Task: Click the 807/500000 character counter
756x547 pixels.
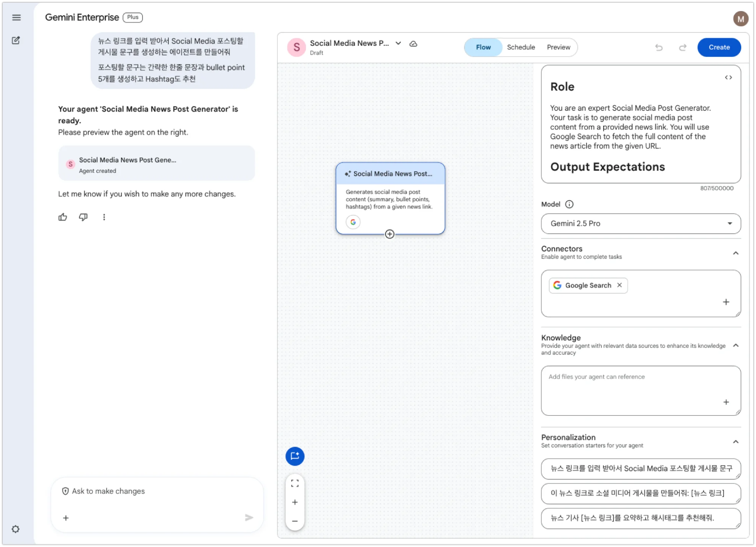Action: (x=717, y=188)
